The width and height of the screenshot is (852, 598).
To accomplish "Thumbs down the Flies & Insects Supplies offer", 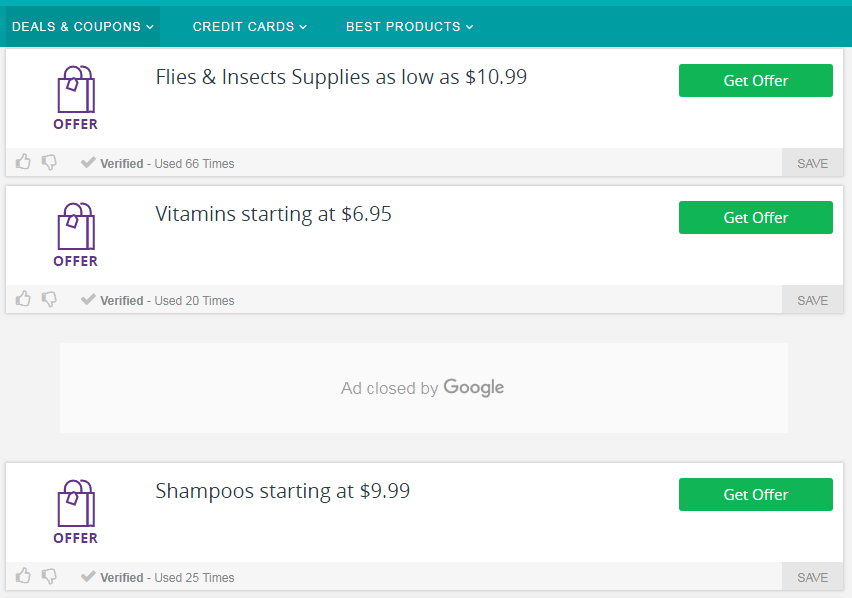I will tap(49, 162).
